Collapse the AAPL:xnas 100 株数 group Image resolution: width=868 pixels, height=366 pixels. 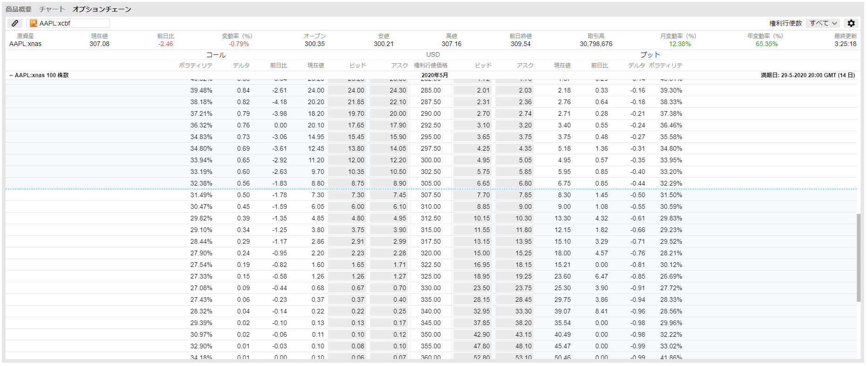click(11, 75)
